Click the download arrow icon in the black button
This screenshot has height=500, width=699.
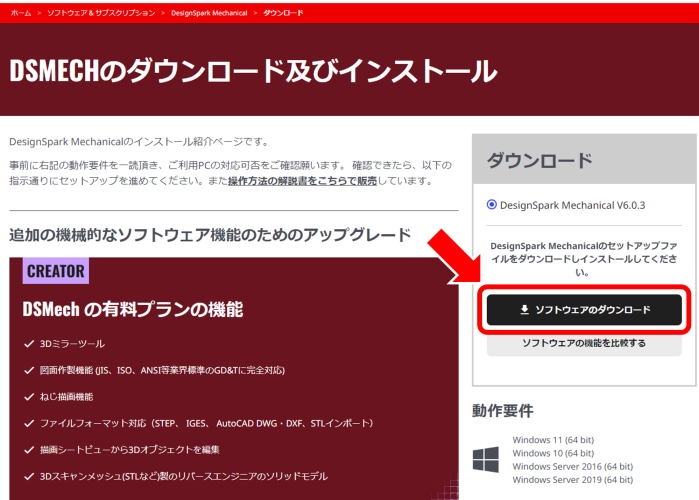[525, 310]
